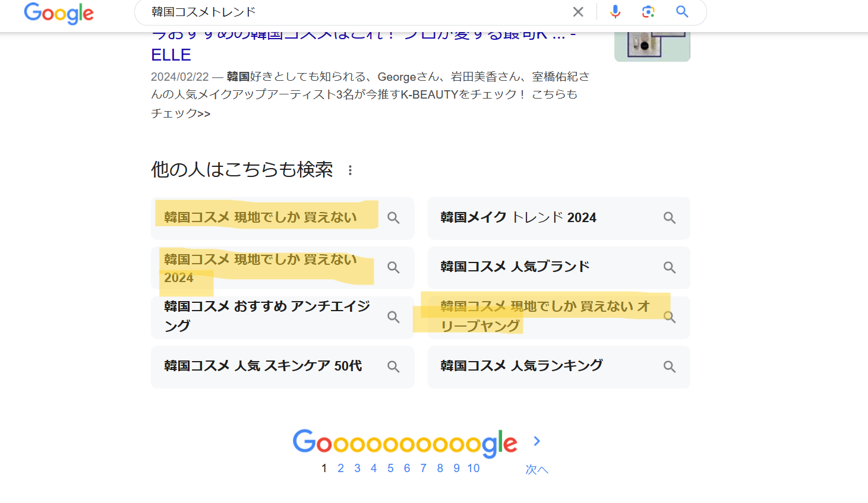Go to results page 6
868x503 pixels.
click(x=407, y=468)
